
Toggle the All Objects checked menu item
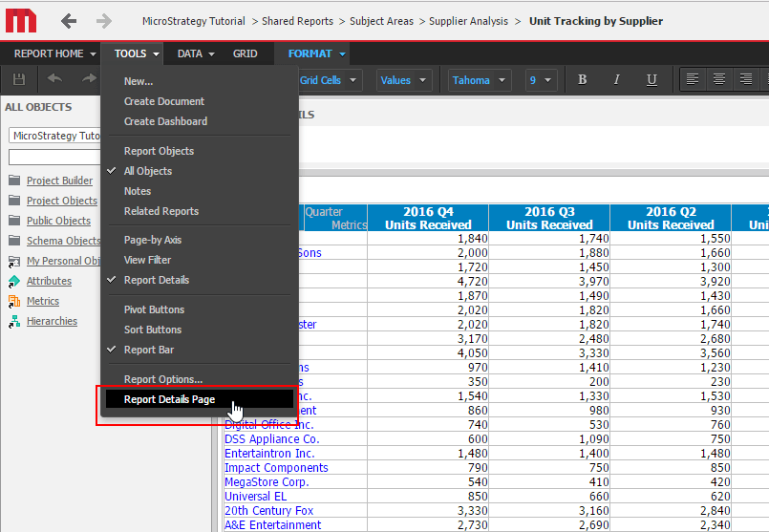(x=148, y=171)
